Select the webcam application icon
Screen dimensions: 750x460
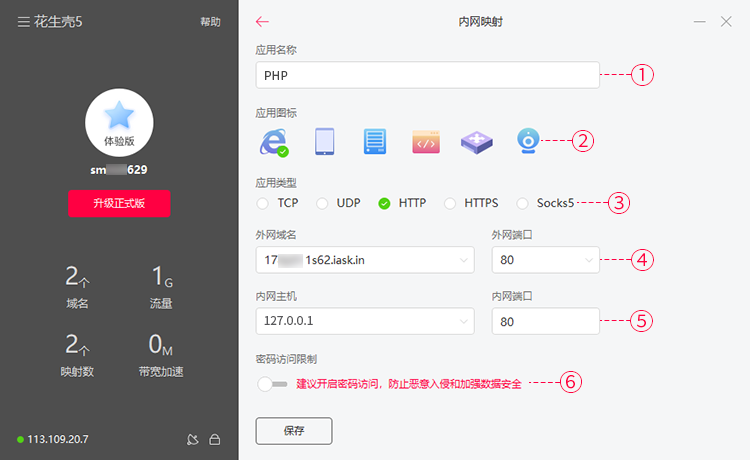click(528, 141)
